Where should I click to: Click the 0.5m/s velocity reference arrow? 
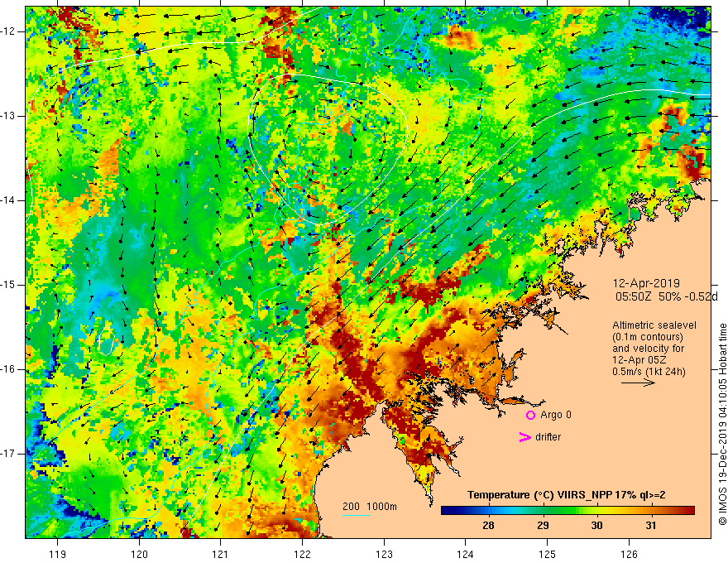tap(638, 383)
